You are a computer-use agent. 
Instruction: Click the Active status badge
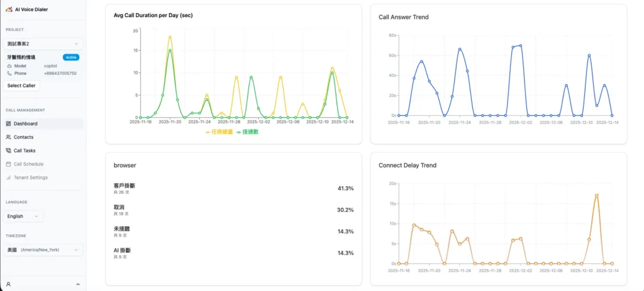coord(71,57)
